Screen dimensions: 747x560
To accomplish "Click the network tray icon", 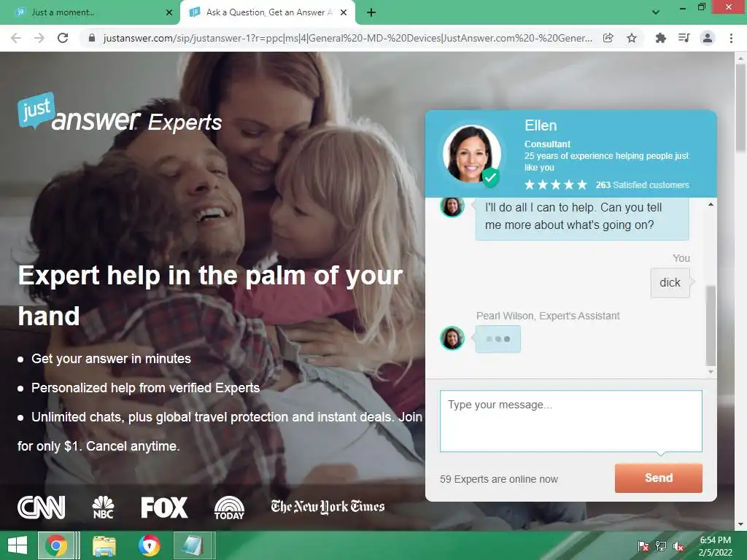I will pos(661,546).
